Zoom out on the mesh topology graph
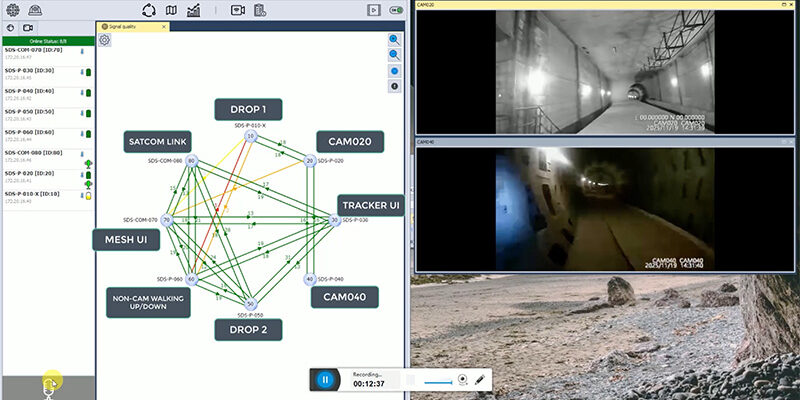800x400 pixels. click(x=394, y=55)
